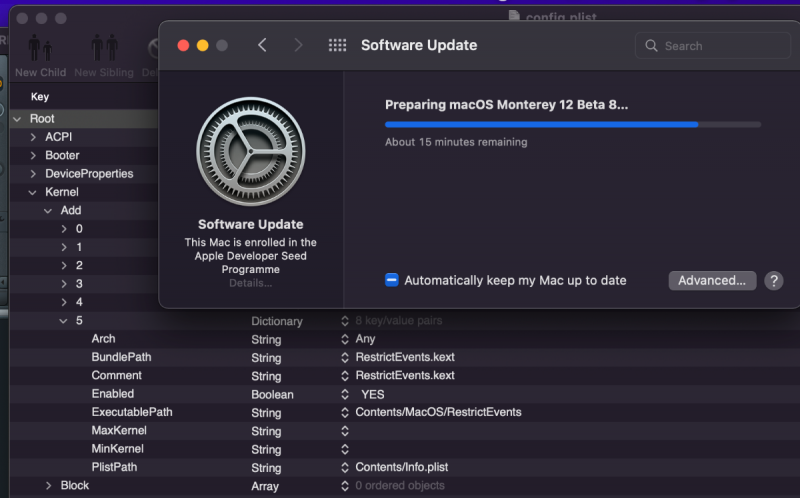
Task: Show all preferences grid icon
Action: pos(337,45)
